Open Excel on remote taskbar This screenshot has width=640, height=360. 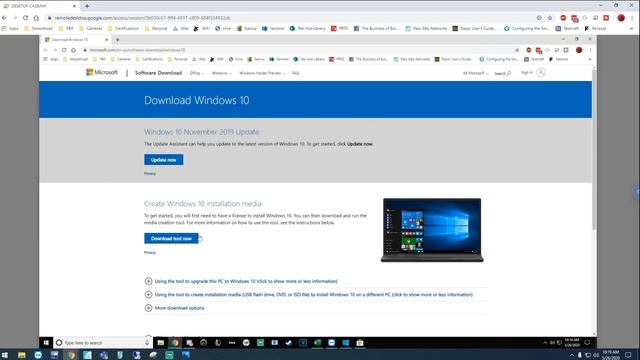[x=317, y=343]
